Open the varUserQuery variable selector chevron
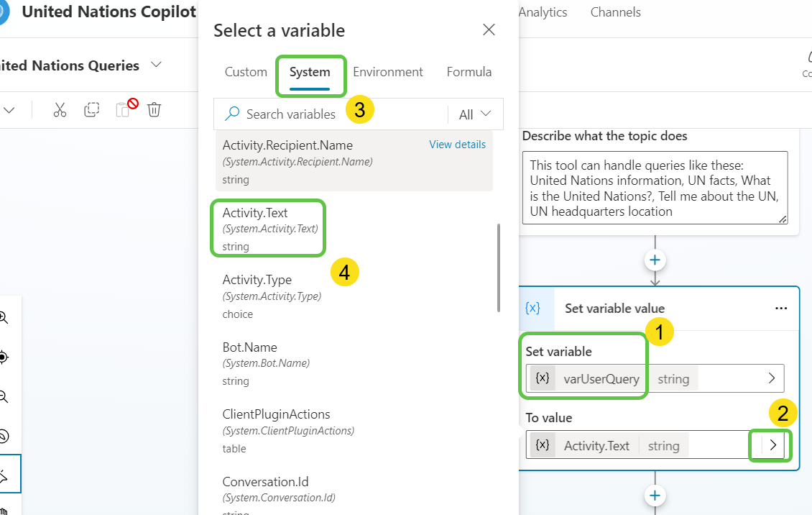 [x=771, y=378]
